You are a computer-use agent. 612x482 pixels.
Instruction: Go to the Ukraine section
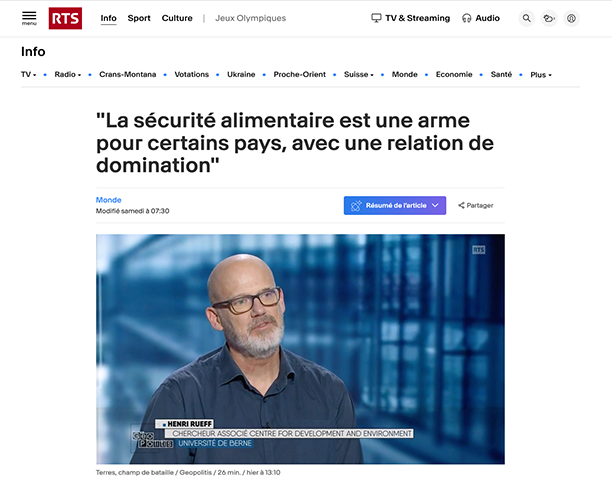tap(241, 75)
